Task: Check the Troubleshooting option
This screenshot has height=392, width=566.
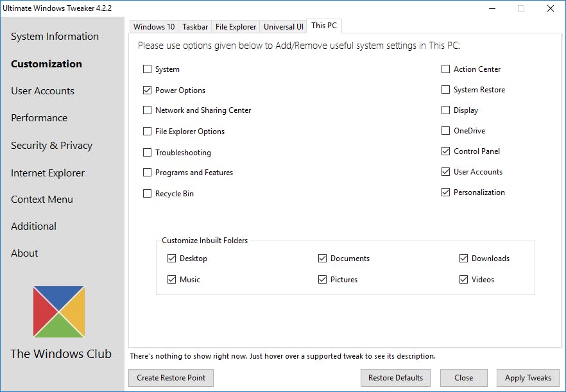Action: tap(148, 152)
